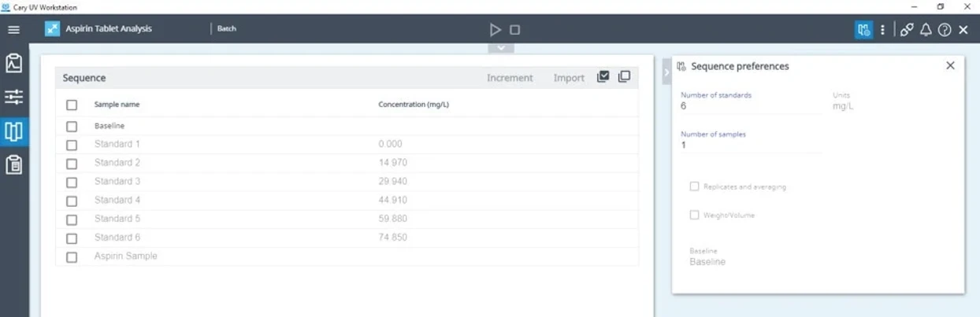Expand the chevron below the play controls
This screenshot has height=317, width=980.
501,48
